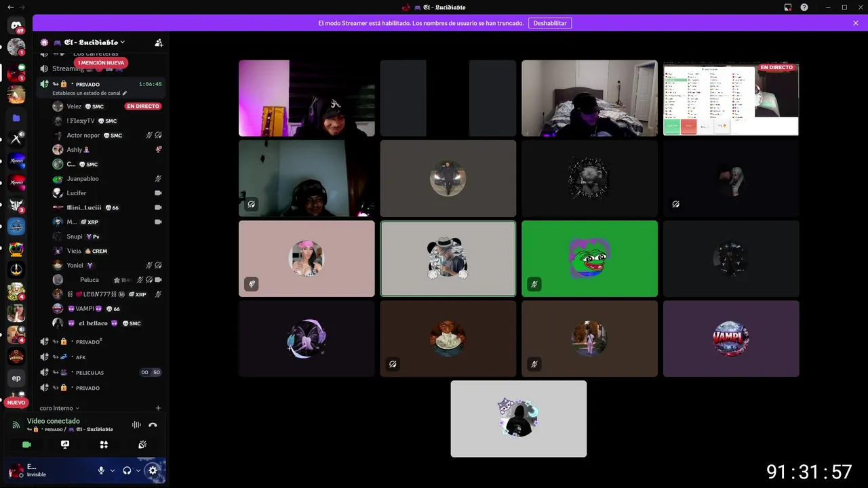Dismiss the Streamer mode banner
The image size is (868, 488).
pyautogui.click(x=856, y=23)
